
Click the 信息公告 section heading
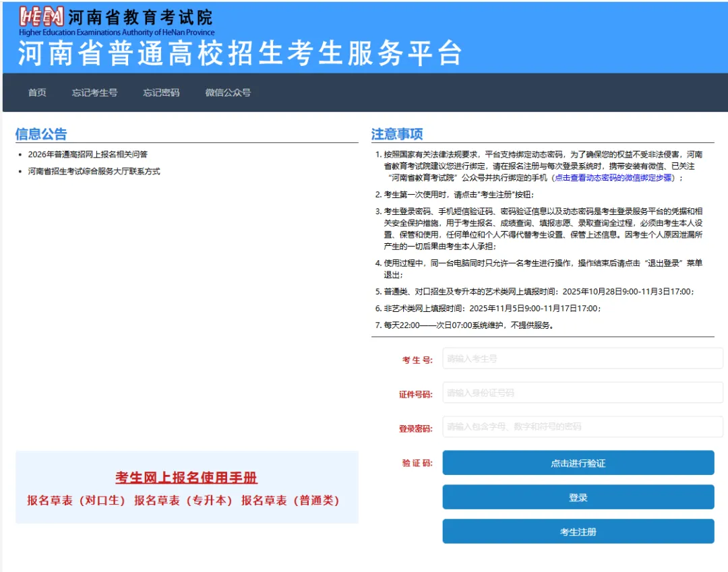pyautogui.click(x=41, y=134)
